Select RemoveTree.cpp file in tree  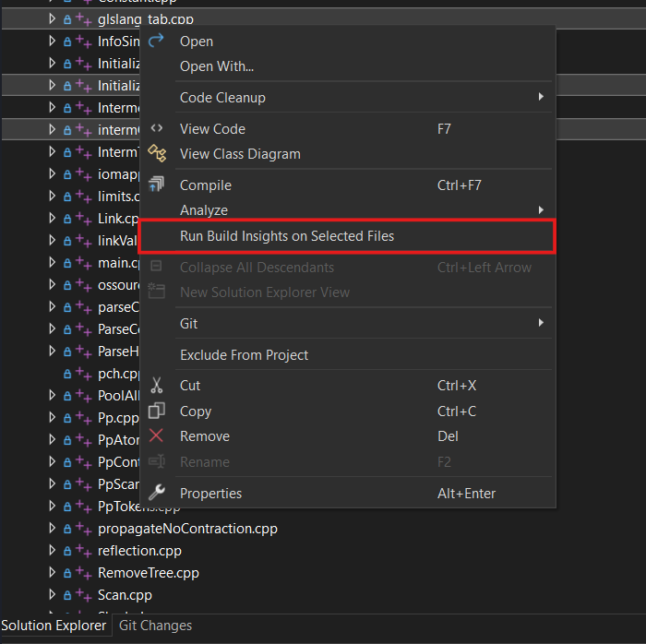point(148,573)
